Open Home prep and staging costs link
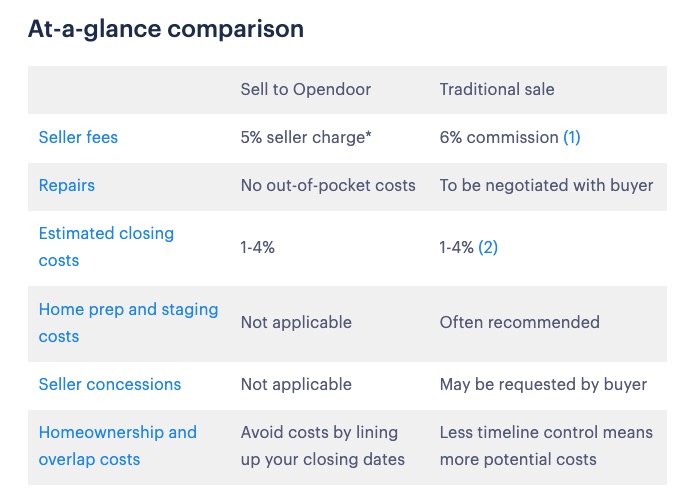Screen dimensions: 695x500 128,323
